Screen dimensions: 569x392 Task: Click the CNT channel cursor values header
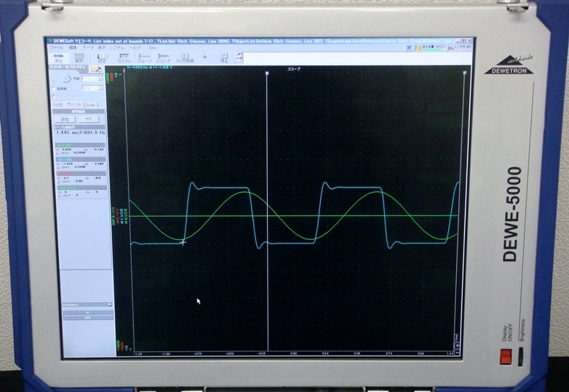click(x=83, y=188)
